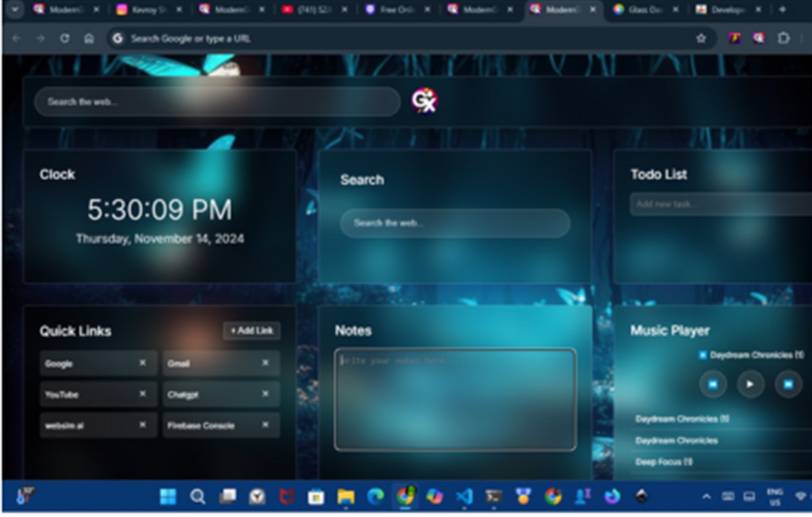Open the Terminal taskbar icon
The image size is (812, 517).
click(493, 497)
